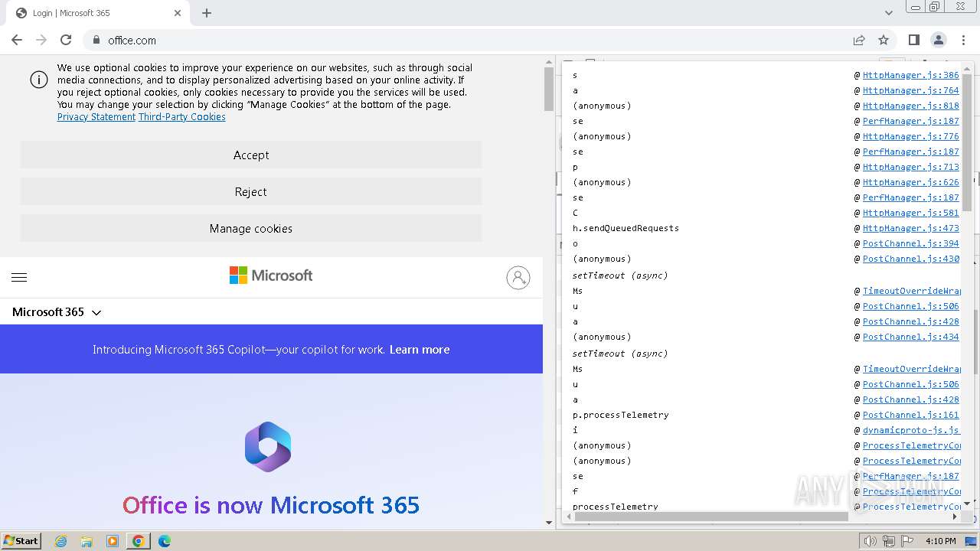Open HttpManager.js:818 source link
Image resolution: width=980 pixels, height=551 pixels.
(x=910, y=106)
